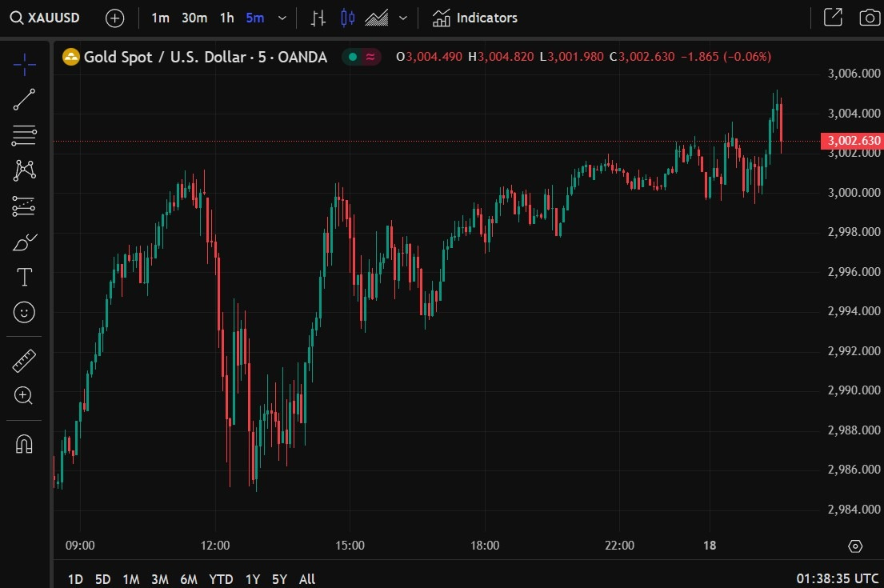Select the trend line drawing tool
This screenshot has width=884, height=588.
tap(24, 99)
